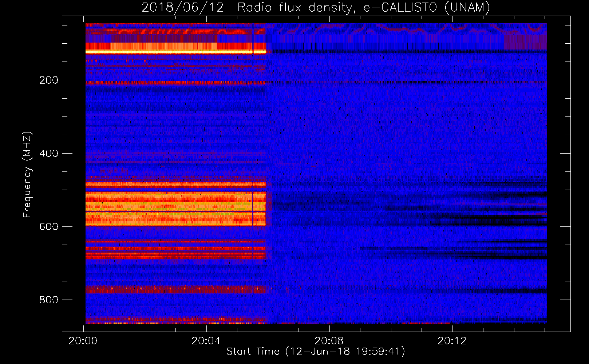
Task: Click the 200 frequency tick label
Action: (49, 80)
